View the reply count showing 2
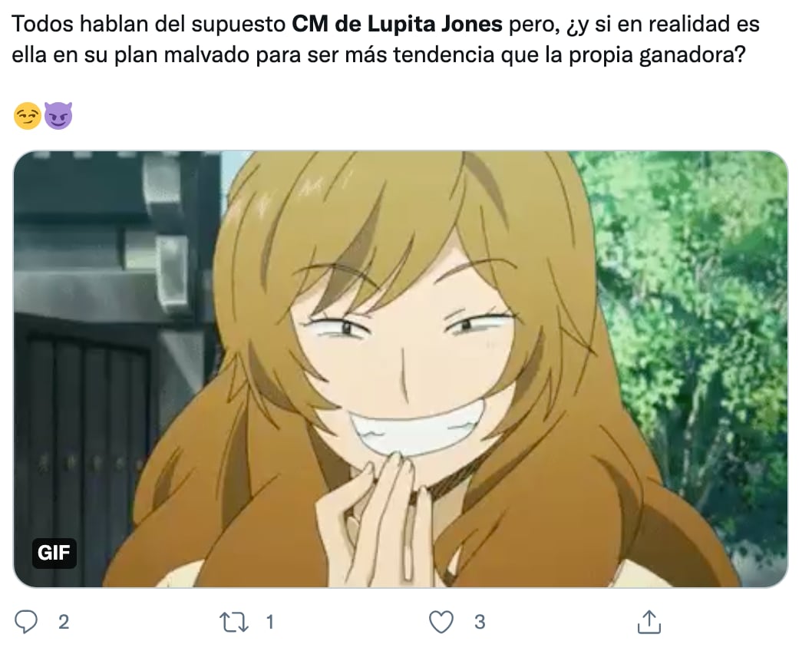This screenshot has height=651, width=812. [x=64, y=622]
